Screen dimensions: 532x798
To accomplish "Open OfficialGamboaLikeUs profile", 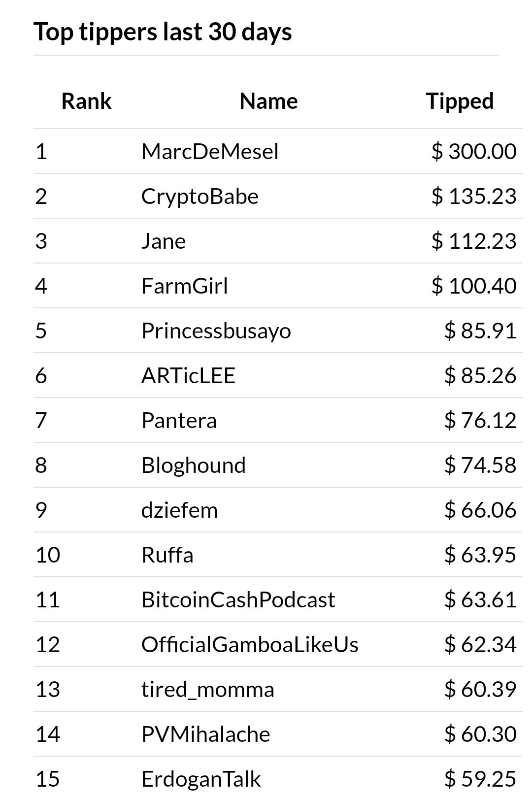I will point(250,644).
